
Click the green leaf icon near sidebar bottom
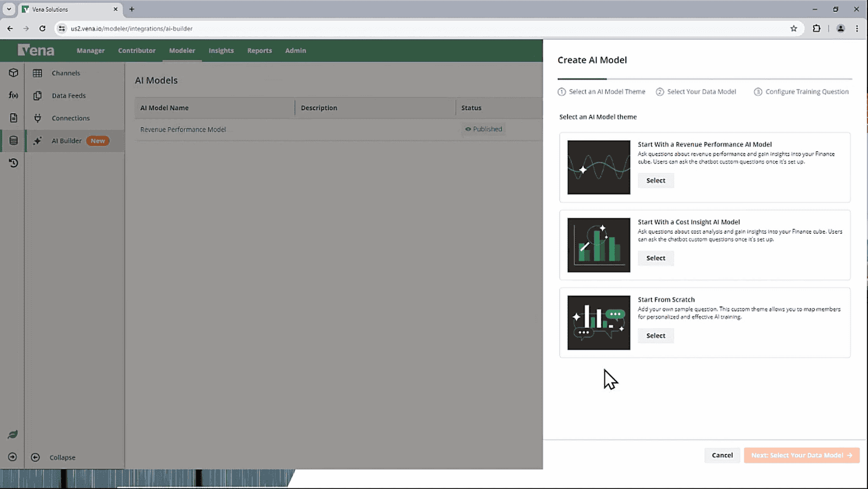(12, 434)
